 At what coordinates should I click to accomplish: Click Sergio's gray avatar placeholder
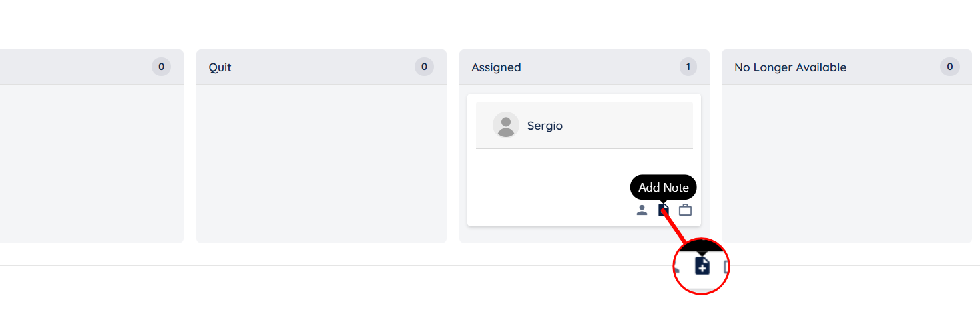click(506, 125)
